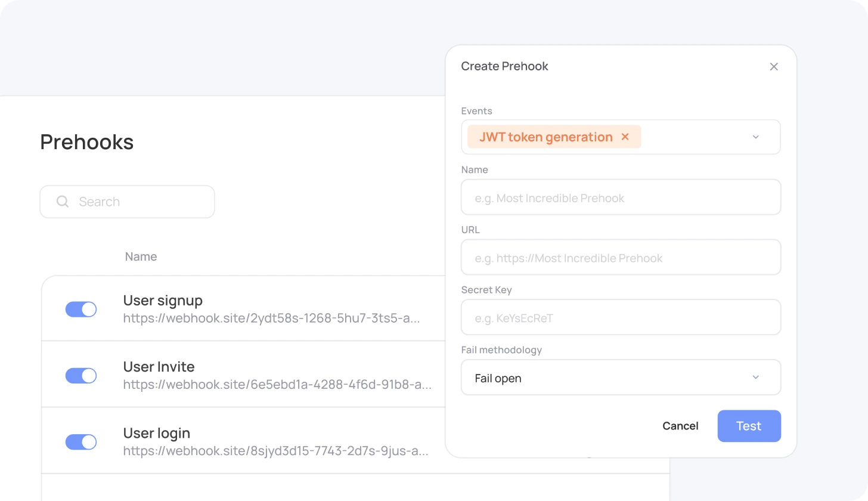
Task: Select the URL input field
Action: point(620,258)
